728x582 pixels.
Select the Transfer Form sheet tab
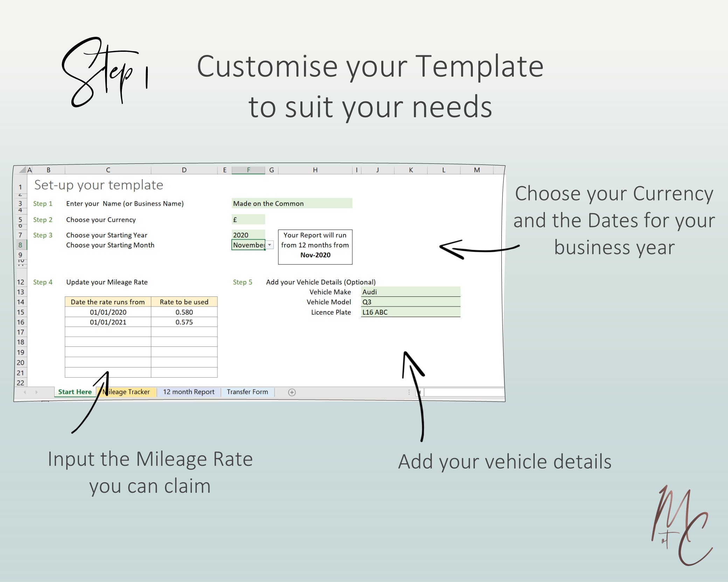pyautogui.click(x=247, y=392)
